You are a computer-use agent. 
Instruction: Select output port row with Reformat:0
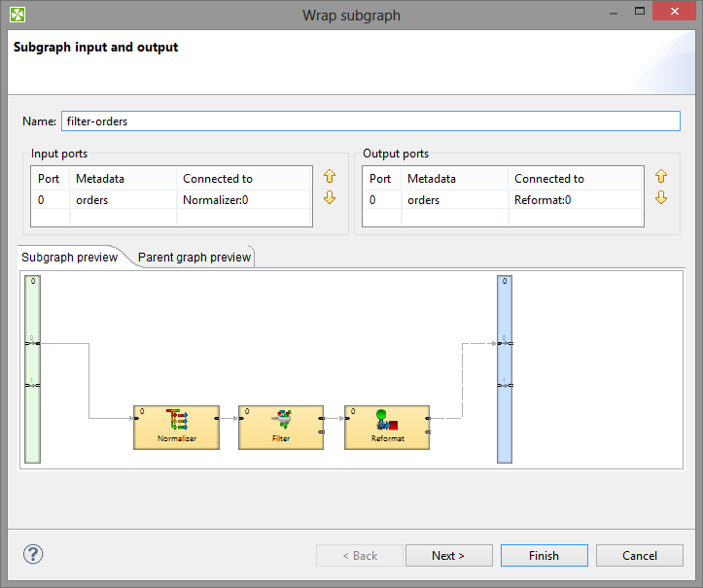503,200
